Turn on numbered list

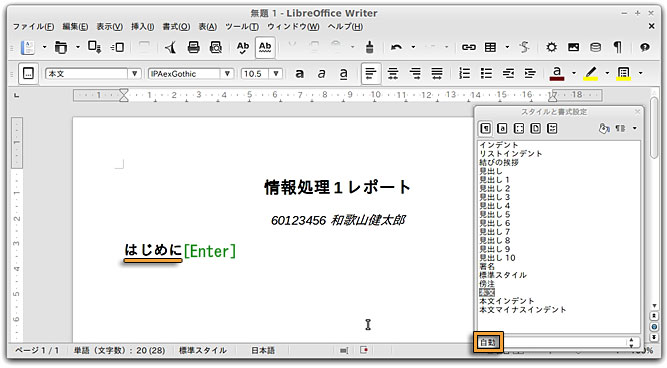pos(464,74)
